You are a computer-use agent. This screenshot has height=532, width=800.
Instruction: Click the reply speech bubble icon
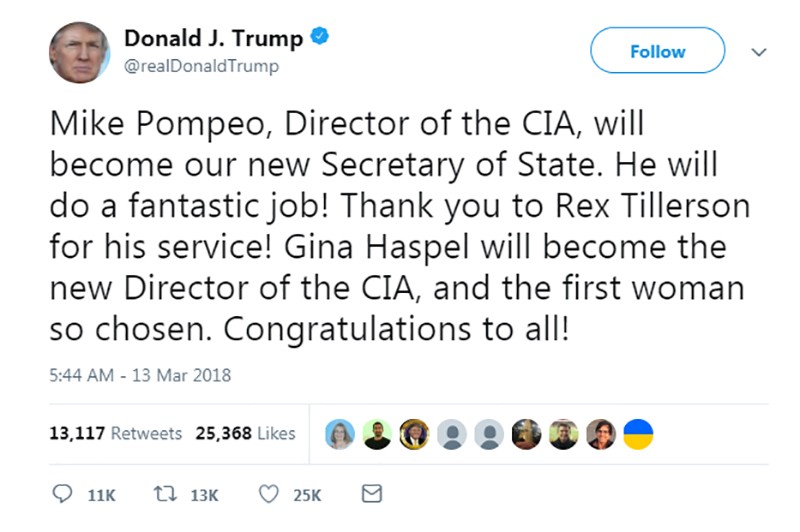[x=62, y=494]
